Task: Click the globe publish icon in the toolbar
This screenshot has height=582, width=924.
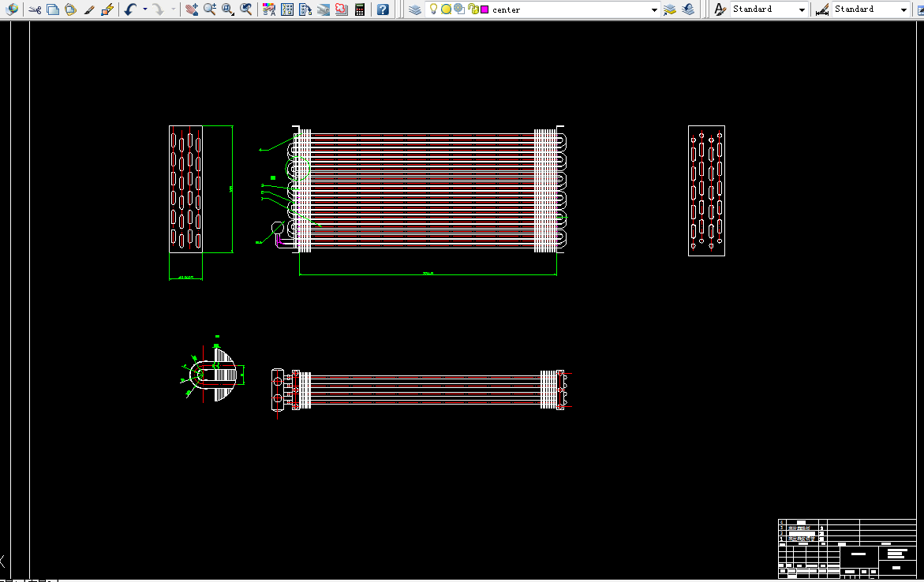Action: 12,9
